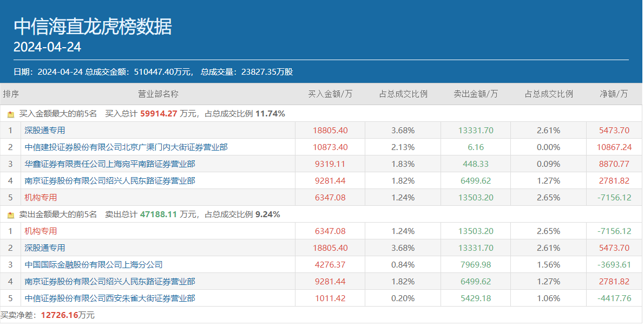Open 华鑫证券上海宛平南路证券营业部 link
Viewport: 644px width, 325px height.
tap(110, 164)
